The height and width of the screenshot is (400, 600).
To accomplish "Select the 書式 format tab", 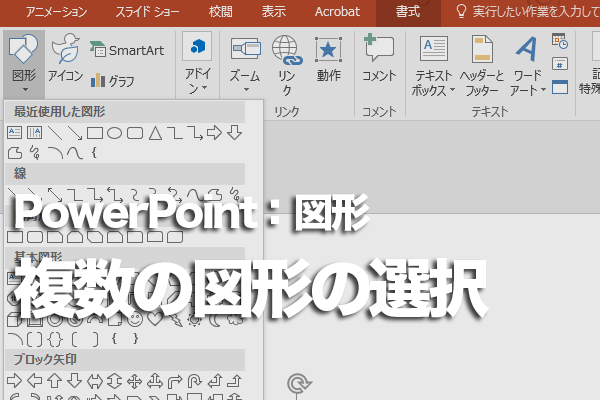I will click(408, 12).
